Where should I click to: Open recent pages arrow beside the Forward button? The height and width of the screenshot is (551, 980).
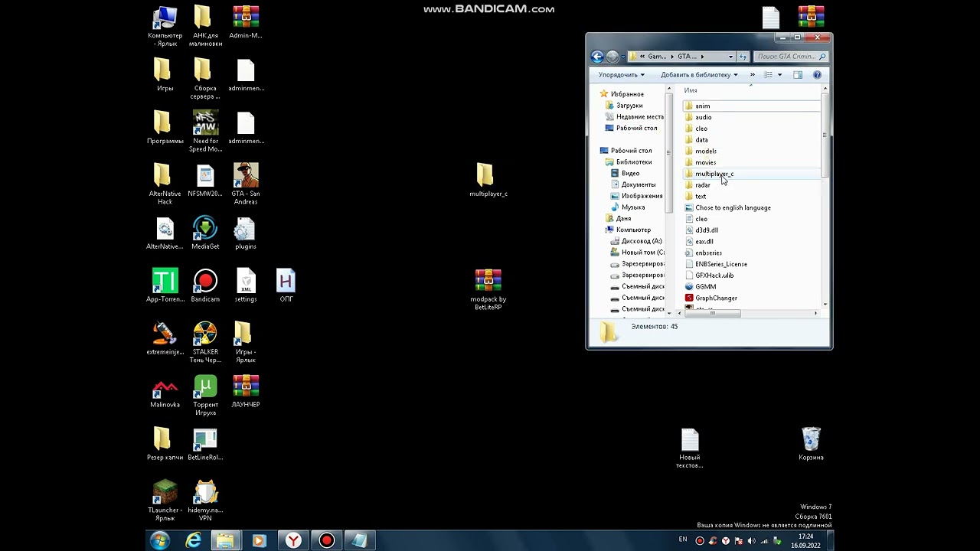tap(622, 57)
